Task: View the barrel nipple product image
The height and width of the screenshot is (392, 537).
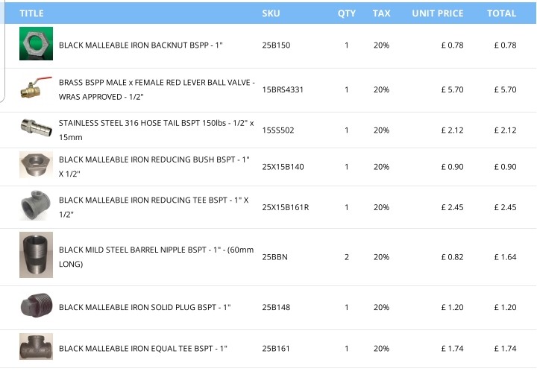Action: coord(36,255)
